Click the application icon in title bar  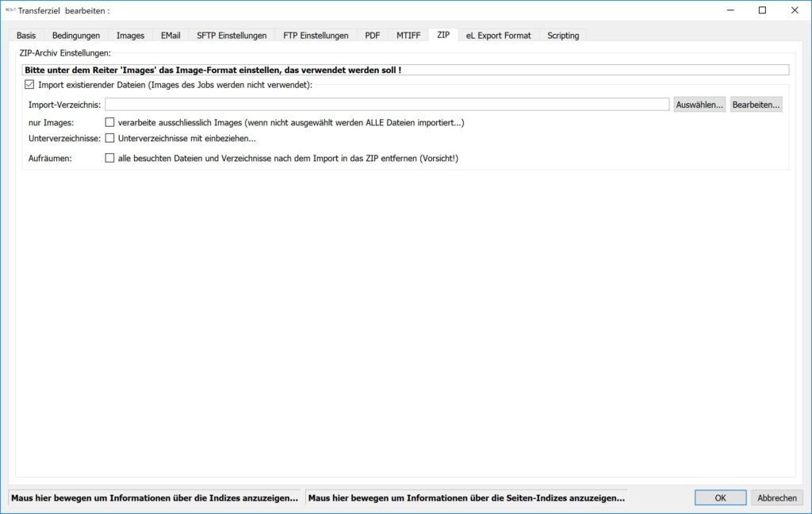click(10, 10)
